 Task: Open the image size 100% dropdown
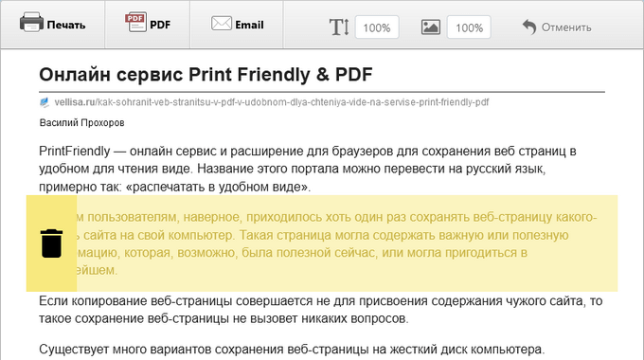tap(469, 27)
